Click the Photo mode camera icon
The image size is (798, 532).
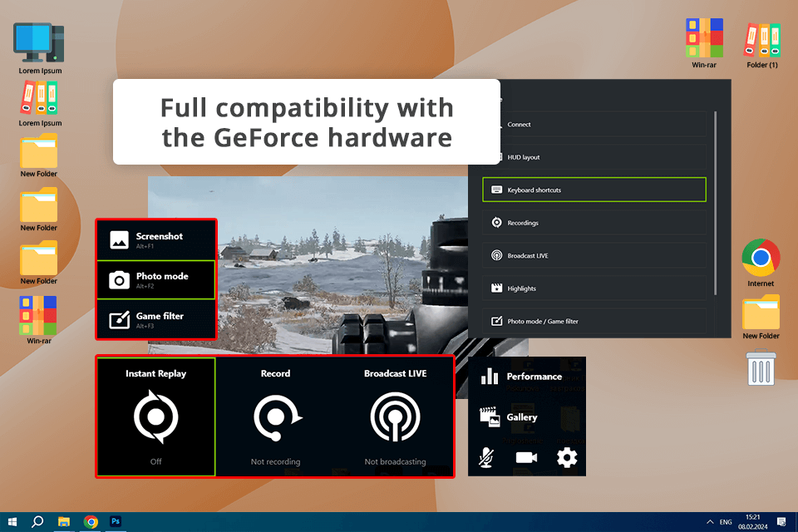(x=119, y=280)
